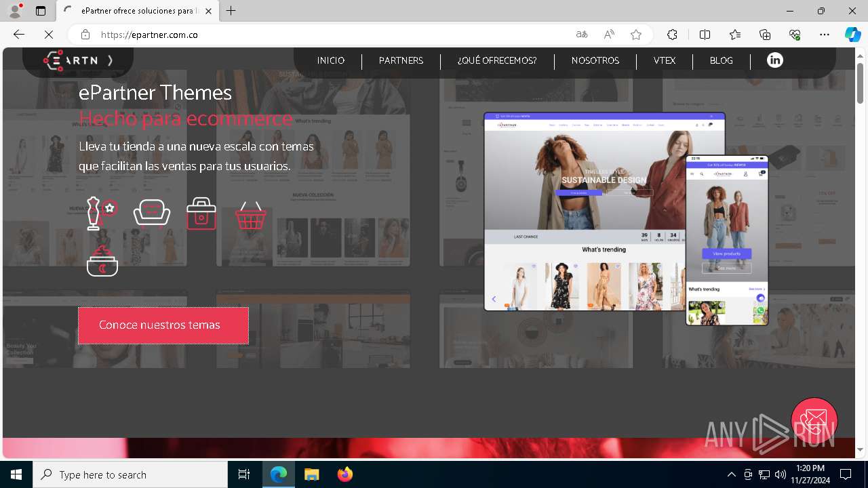Open the PARTNERS menu item
868x488 pixels.
[x=401, y=60]
